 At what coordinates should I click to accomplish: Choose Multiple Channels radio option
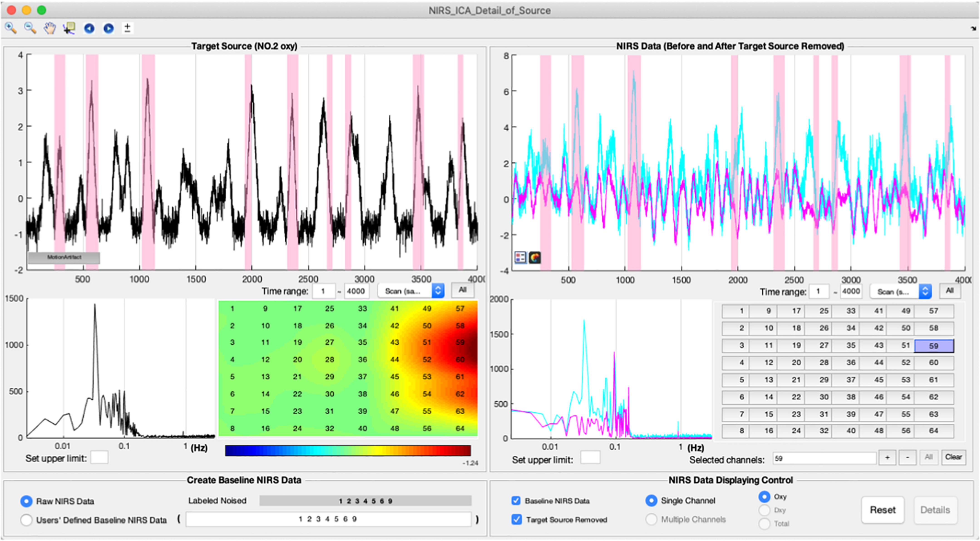651,519
